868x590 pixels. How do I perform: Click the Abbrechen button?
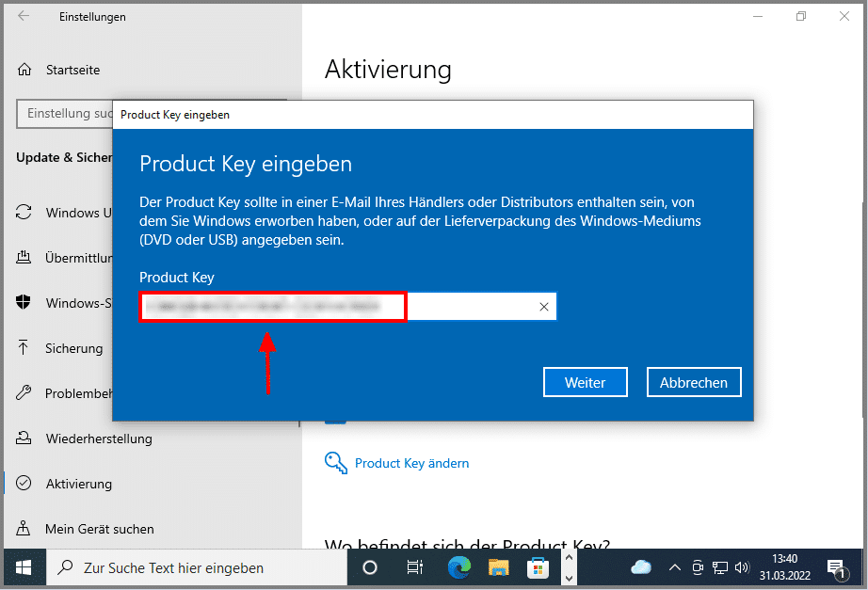693,382
